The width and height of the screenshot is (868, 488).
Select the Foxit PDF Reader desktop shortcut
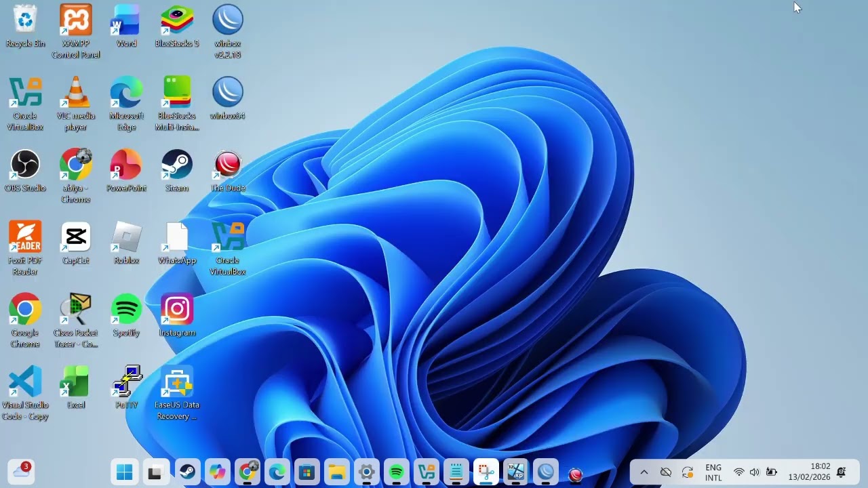25,248
